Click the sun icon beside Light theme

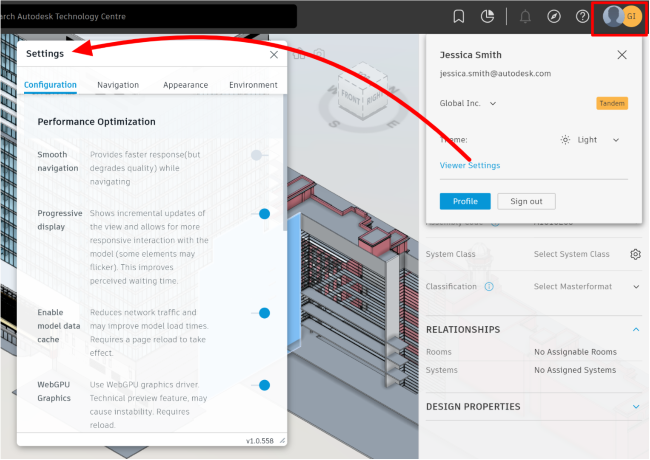coord(565,140)
